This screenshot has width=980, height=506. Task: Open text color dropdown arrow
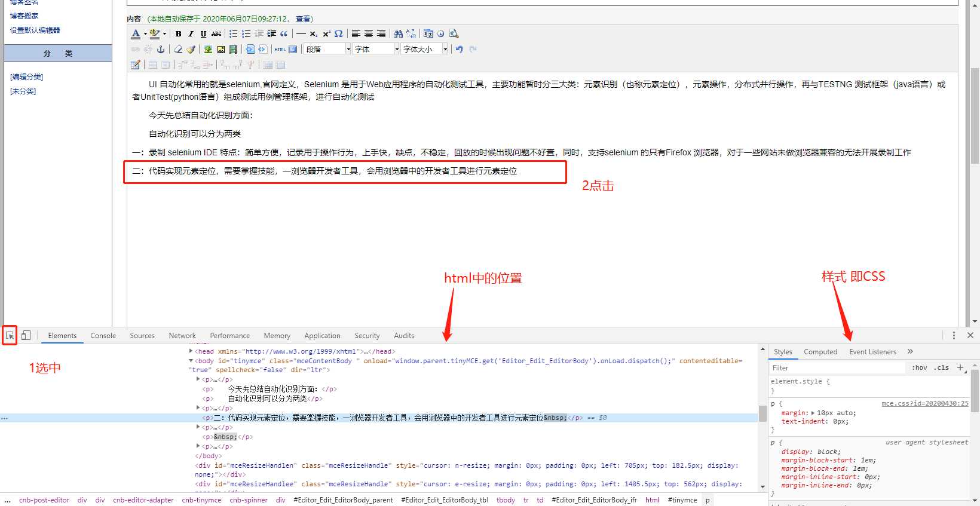pos(145,34)
